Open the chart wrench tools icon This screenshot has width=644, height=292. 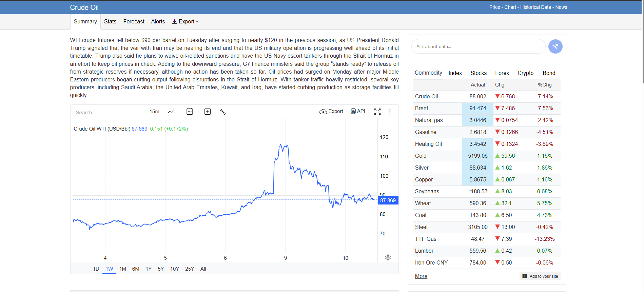point(223,112)
